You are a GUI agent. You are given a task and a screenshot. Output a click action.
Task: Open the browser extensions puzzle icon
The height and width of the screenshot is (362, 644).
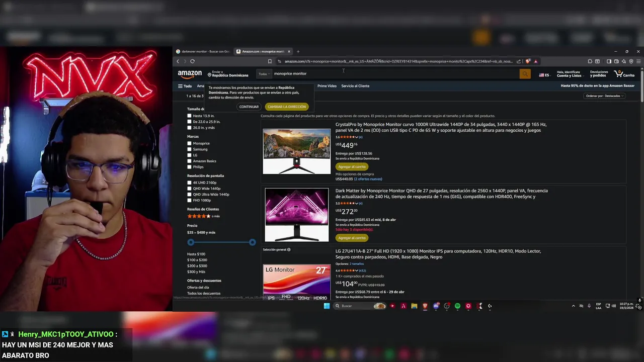590,61
